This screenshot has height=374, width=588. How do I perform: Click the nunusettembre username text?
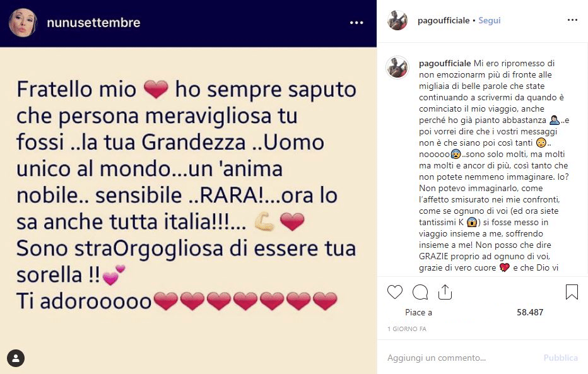click(93, 23)
